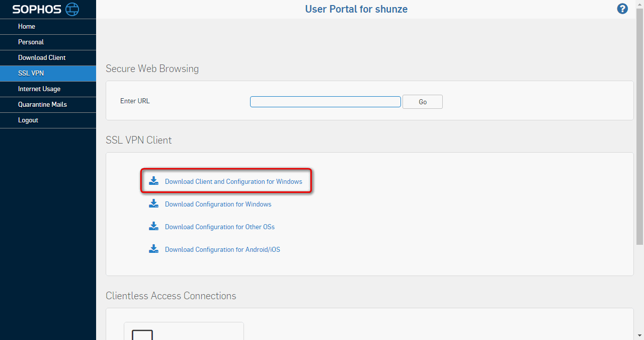Click Download Configuration for Windows link
This screenshot has width=644, height=340.
(x=218, y=204)
